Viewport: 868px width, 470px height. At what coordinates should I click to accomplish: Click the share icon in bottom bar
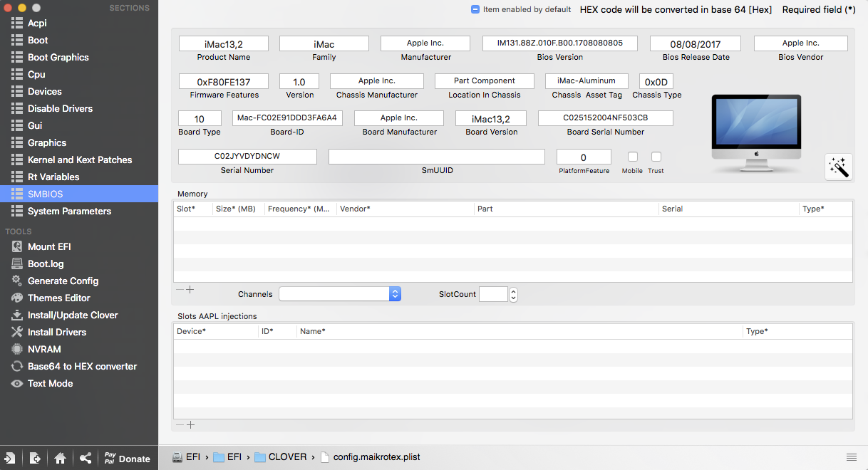pos(85,459)
